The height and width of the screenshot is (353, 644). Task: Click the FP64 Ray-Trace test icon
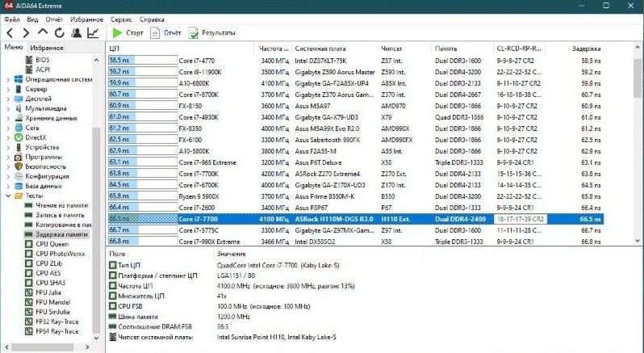(x=29, y=331)
